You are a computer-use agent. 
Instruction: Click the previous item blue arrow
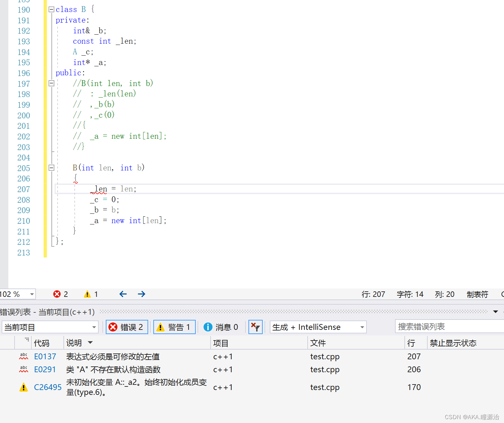point(123,294)
